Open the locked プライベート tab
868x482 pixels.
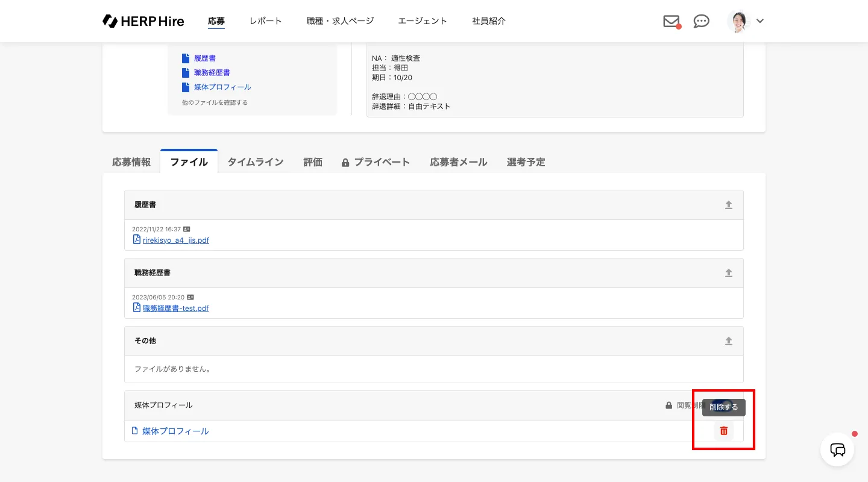click(x=376, y=162)
